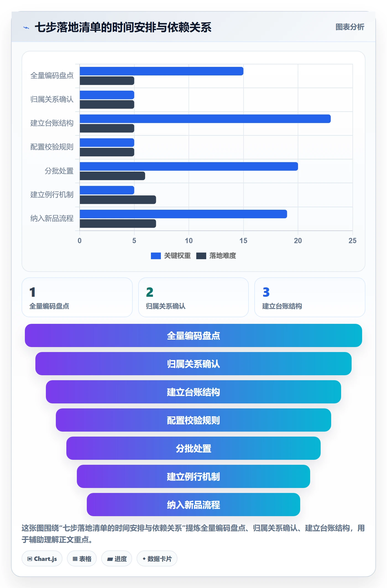Click the 配置校验规则 axis label in chart
This screenshot has height=588, width=387.
[52, 147]
